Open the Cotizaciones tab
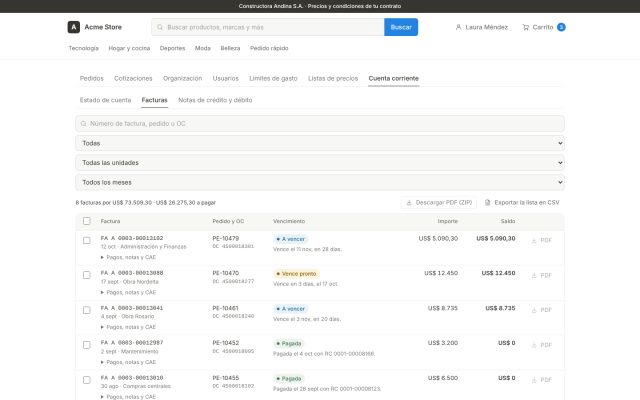 click(133, 78)
